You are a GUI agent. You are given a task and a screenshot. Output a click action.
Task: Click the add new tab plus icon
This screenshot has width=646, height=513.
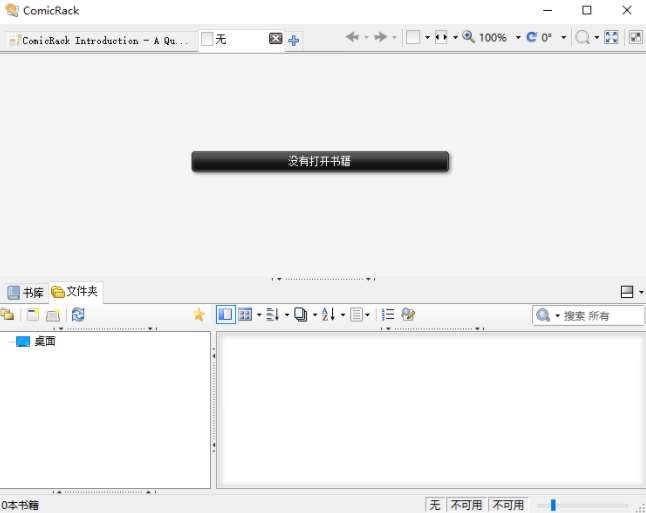(294, 40)
